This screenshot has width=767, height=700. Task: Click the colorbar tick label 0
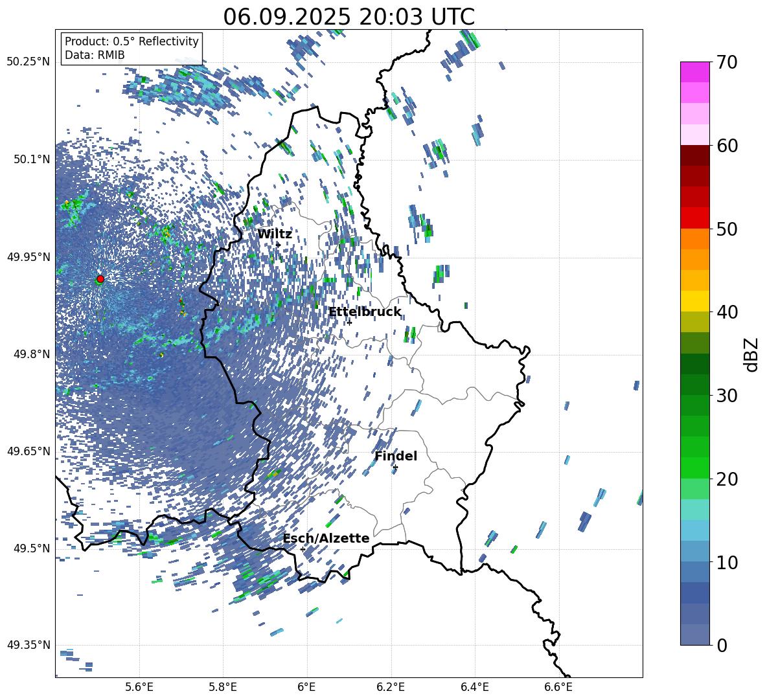[722, 645]
